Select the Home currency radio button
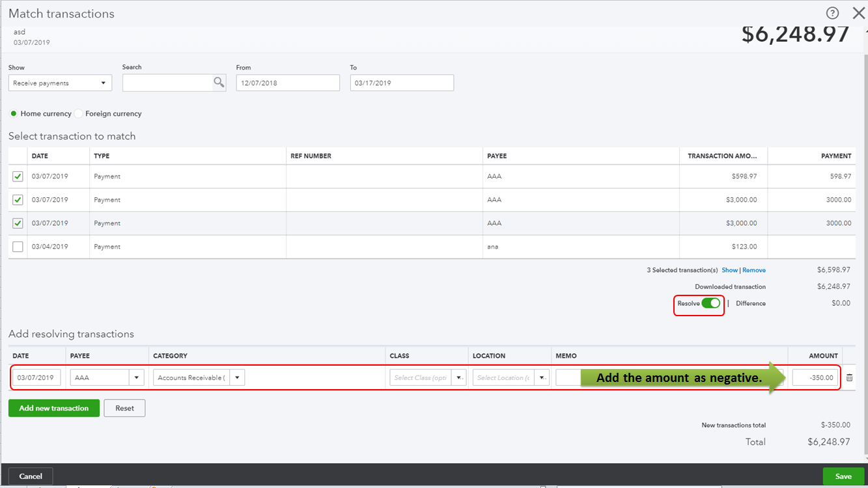The image size is (868, 488). click(13, 113)
